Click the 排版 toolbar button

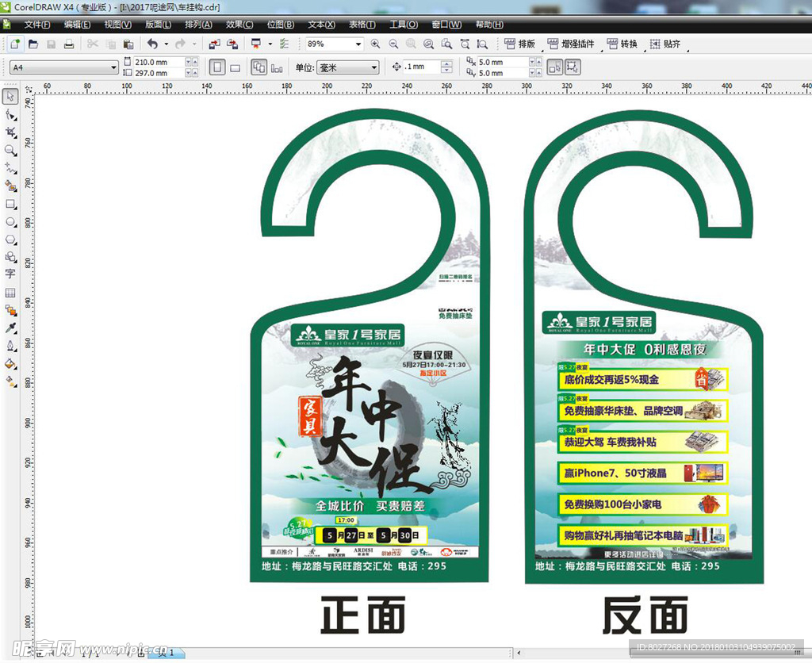pos(519,44)
